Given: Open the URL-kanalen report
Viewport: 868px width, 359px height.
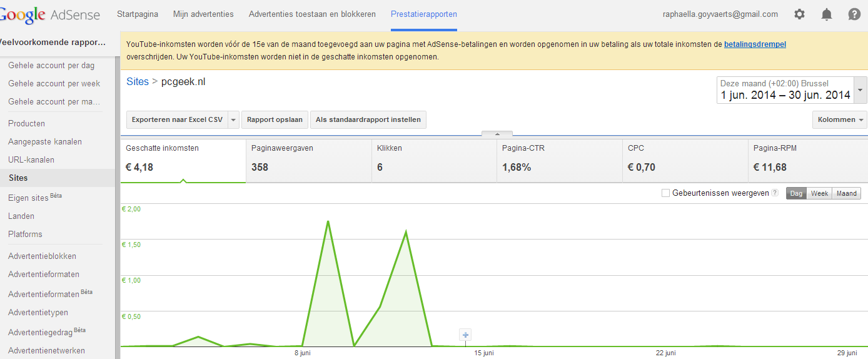Looking at the screenshot, I should coord(31,159).
